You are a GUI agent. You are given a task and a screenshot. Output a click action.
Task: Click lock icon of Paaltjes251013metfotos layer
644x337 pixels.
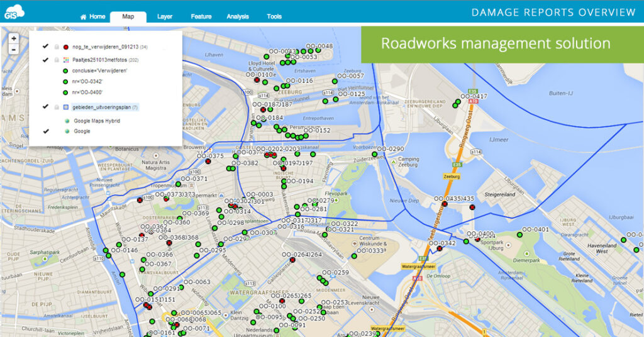57,60
